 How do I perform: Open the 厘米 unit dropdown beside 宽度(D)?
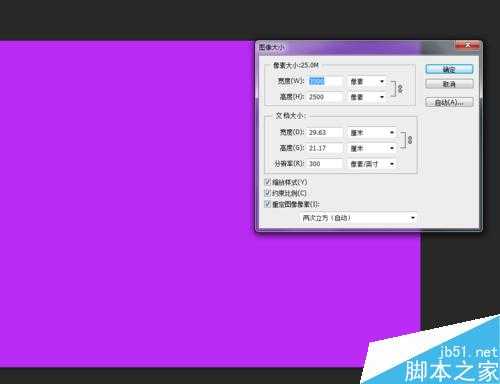click(372, 133)
